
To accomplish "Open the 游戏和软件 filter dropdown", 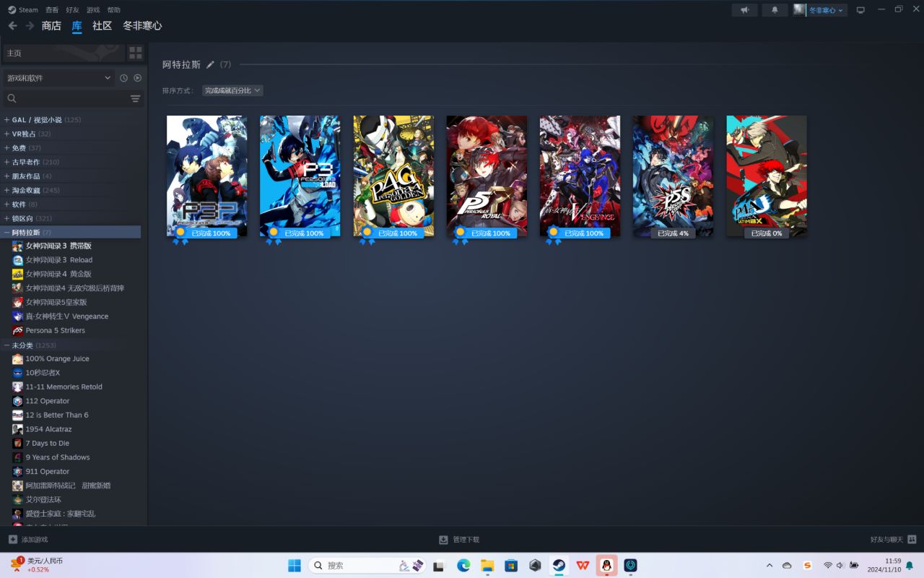I will (58, 78).
